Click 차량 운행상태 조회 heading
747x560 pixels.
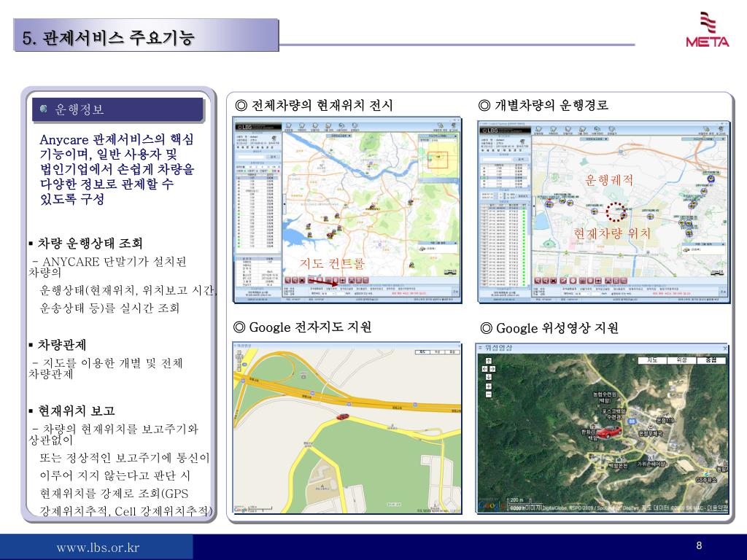tap(90, 244)
